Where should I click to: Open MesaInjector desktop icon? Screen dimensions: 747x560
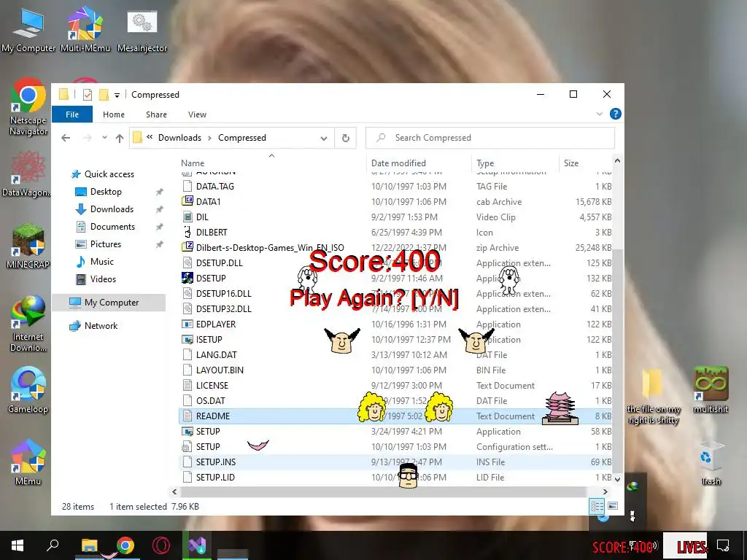coord(142,31)
